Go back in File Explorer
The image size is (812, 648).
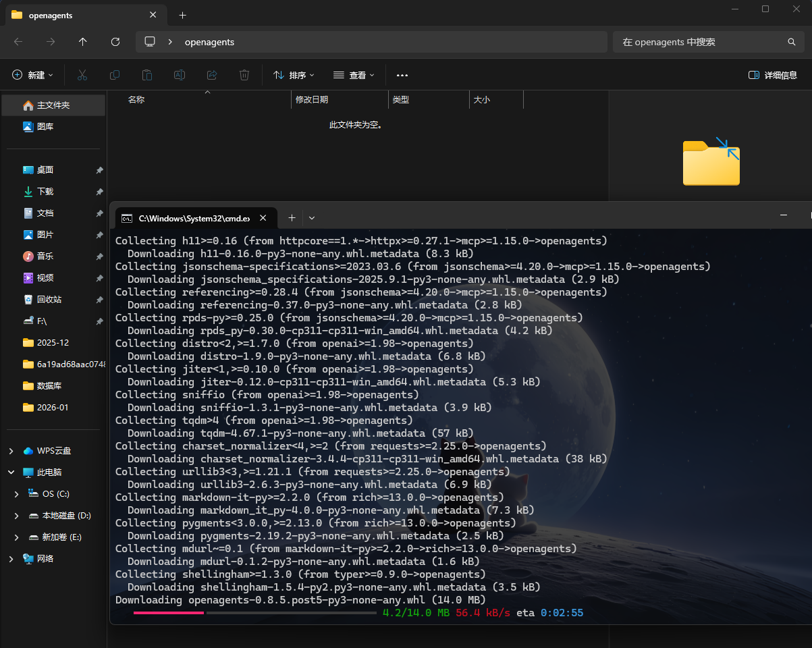click(18, 42)
